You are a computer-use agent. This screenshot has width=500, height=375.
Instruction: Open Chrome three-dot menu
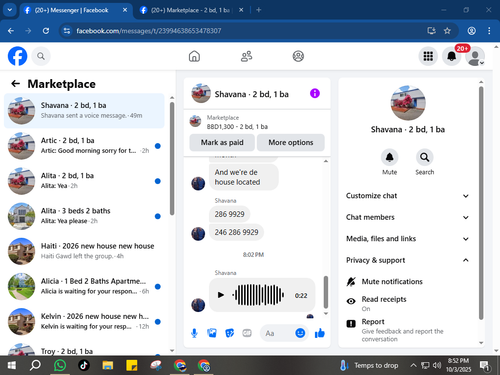click(489, 31)
